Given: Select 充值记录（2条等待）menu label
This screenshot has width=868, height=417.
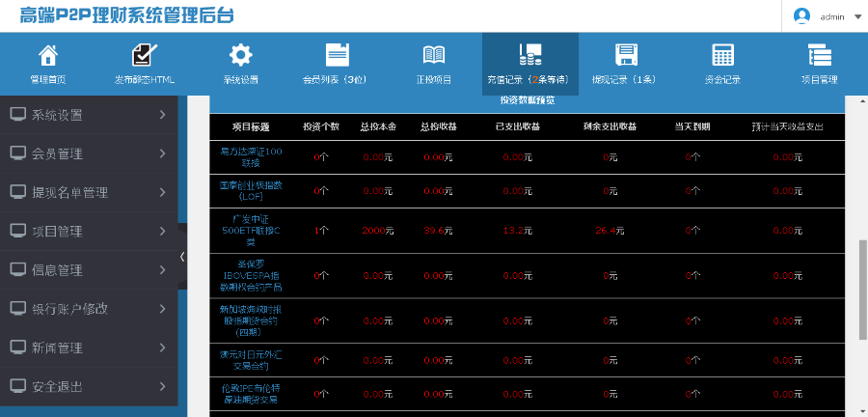Looking at the screenshot, I should [x=529, y=80].
